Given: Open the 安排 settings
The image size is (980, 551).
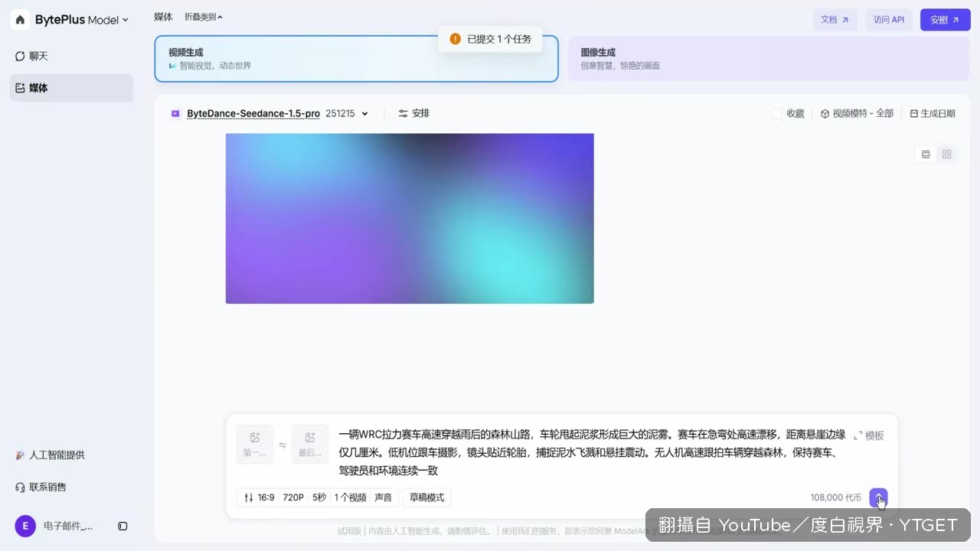Looking at the screenshot, I should (414, 113).
